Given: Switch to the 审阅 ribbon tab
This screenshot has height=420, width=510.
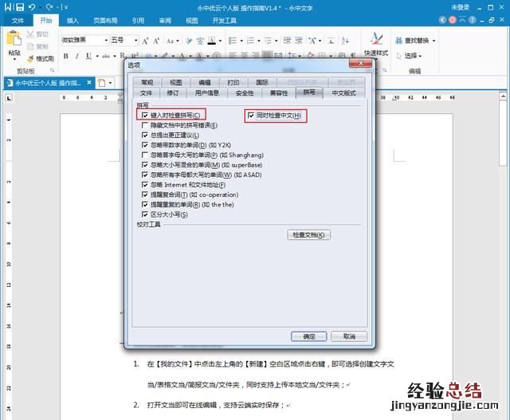Looking at the screenshot, I should 165,21.
